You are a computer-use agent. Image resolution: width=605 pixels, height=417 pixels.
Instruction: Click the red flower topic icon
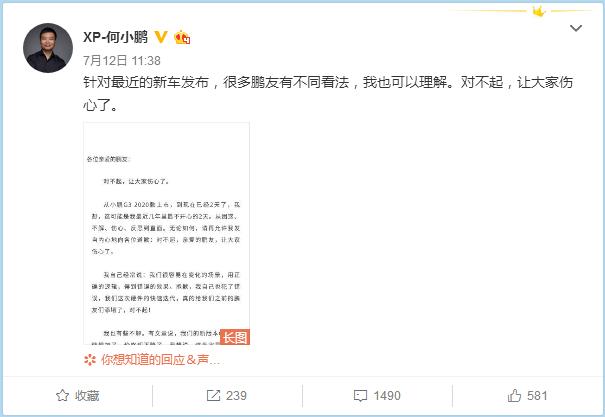[90, 360]
